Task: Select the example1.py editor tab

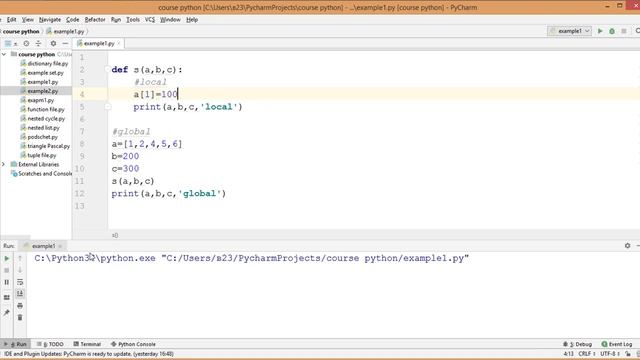Action: 98,43
